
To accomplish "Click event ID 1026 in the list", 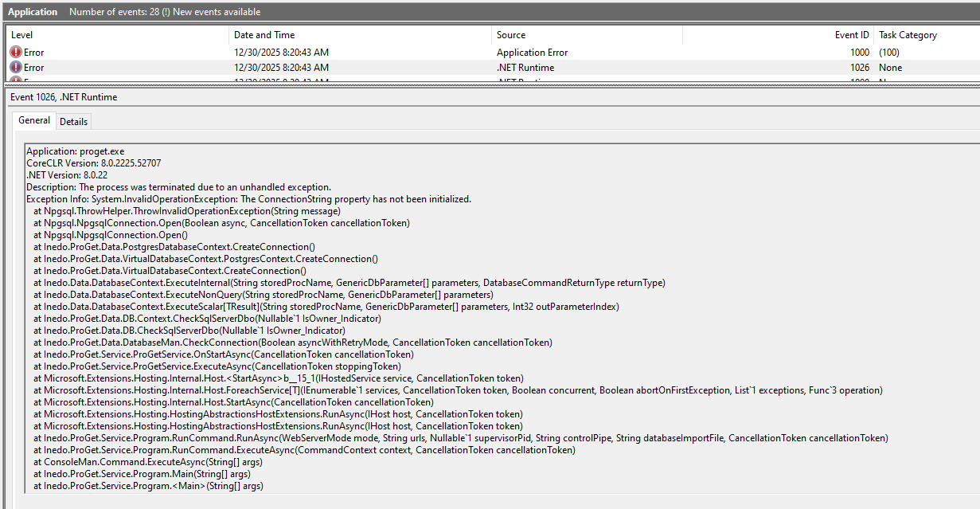I will (x=859, y=68).
